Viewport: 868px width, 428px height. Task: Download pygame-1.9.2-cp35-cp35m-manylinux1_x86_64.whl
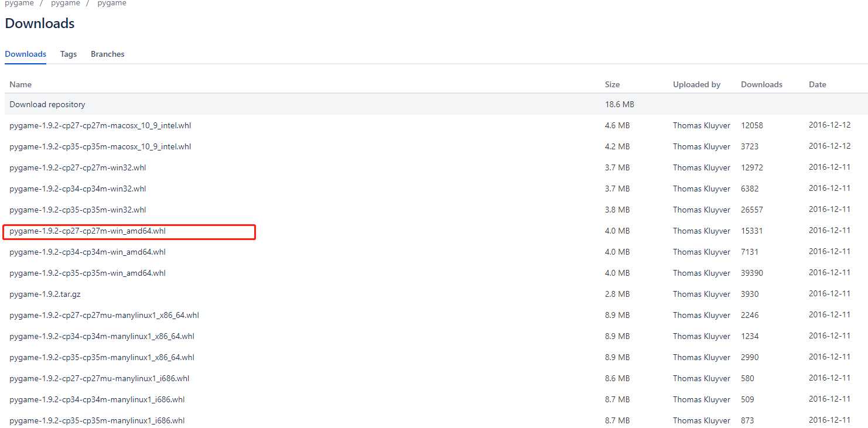pos(102,357)
